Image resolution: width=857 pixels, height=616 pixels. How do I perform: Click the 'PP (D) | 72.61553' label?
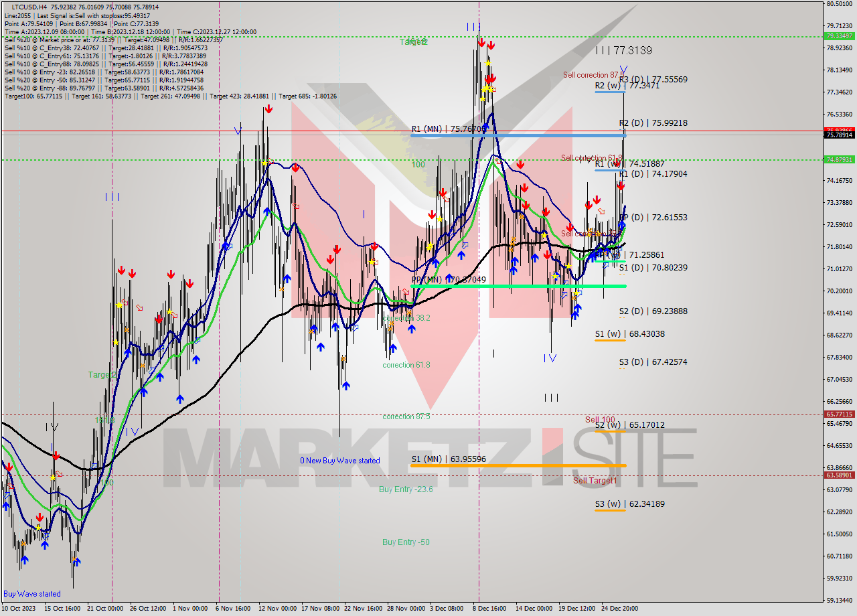(653, 217)
